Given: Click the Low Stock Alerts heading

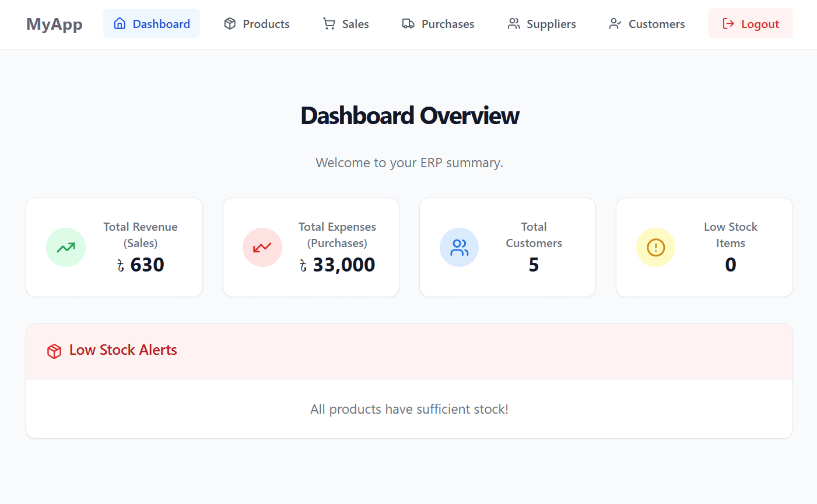Looking at the screenshot, I should coord(123,350).
